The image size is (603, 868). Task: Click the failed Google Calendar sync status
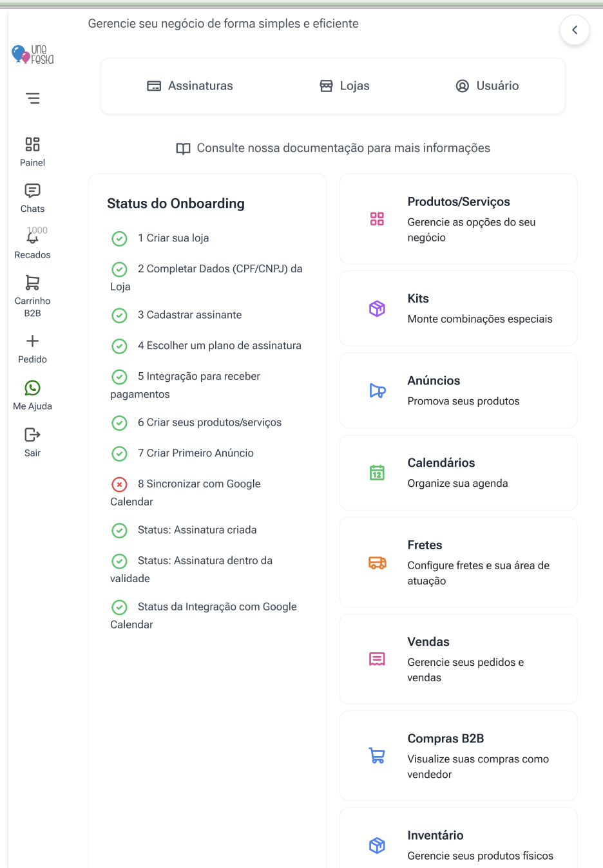click(x=120, y=484)
